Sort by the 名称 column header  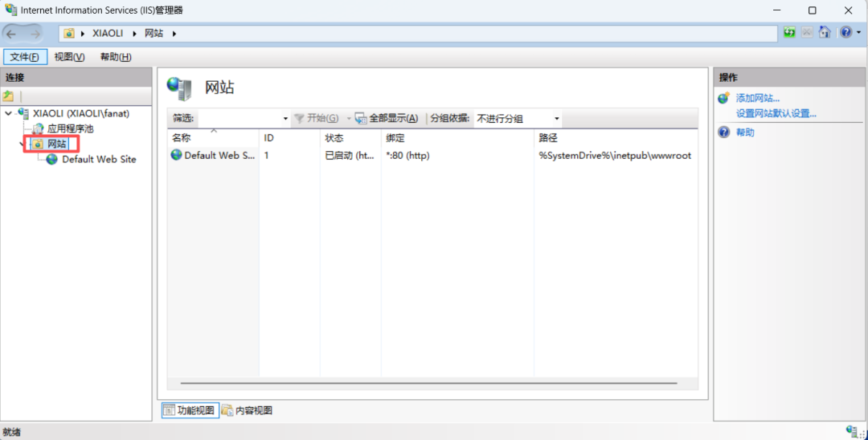[x=213, y=137]
